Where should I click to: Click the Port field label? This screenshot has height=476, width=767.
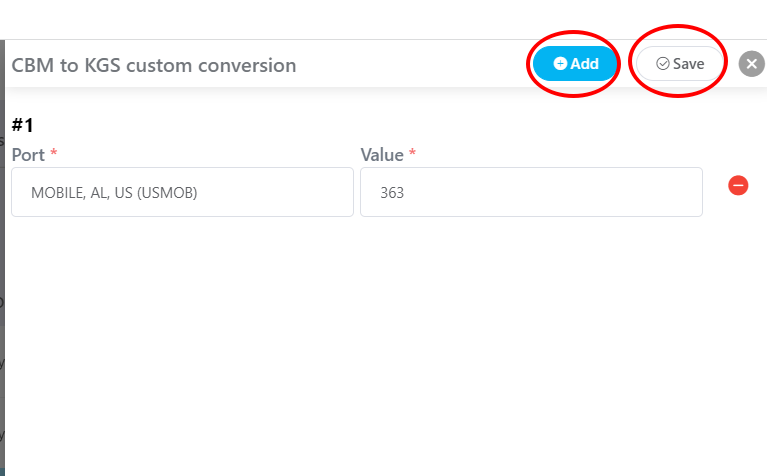(28, 155)
